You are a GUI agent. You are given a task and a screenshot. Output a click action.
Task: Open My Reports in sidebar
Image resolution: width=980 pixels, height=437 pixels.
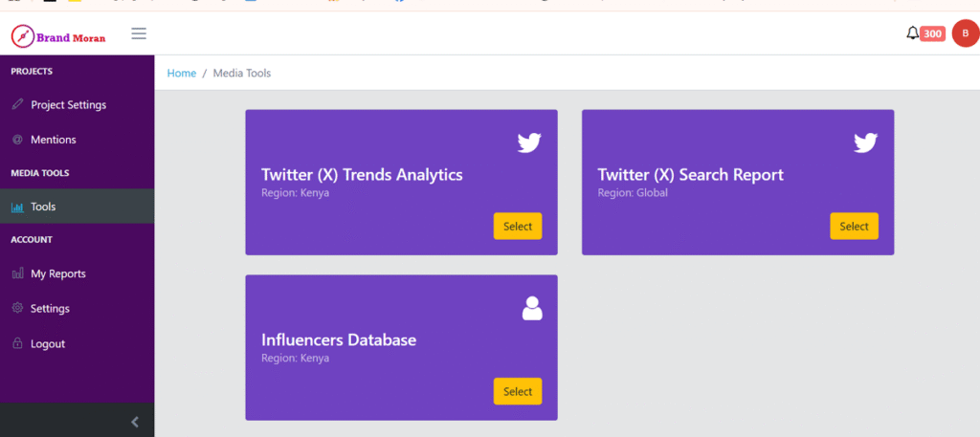click(x=77, y=273)
